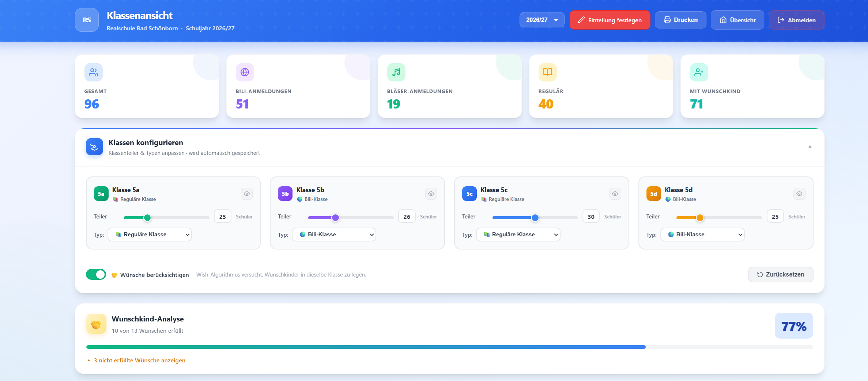Expand the 3 nicht erfüllte Wünsche list
The height and width of the screenshot is (381, 868).
pos(139,361)
